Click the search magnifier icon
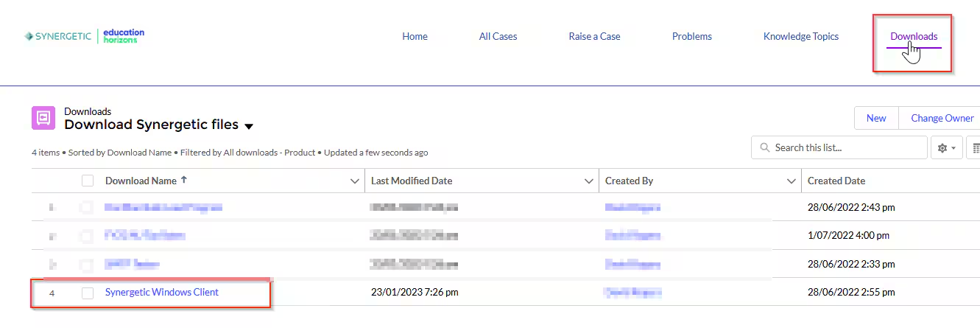This screenshot has height=328, width=980. click(765, 147)
